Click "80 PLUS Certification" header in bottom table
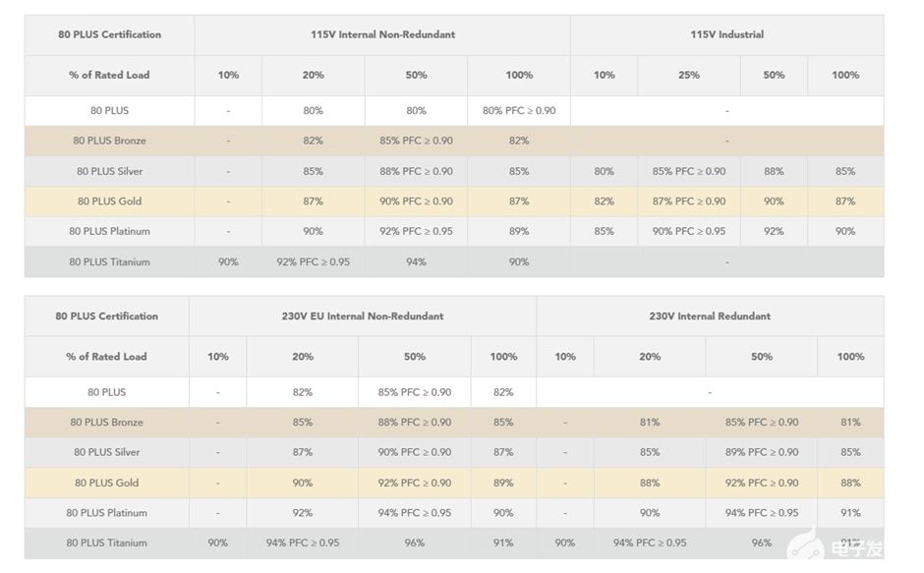Screen dimensions: 924x573 106,316
